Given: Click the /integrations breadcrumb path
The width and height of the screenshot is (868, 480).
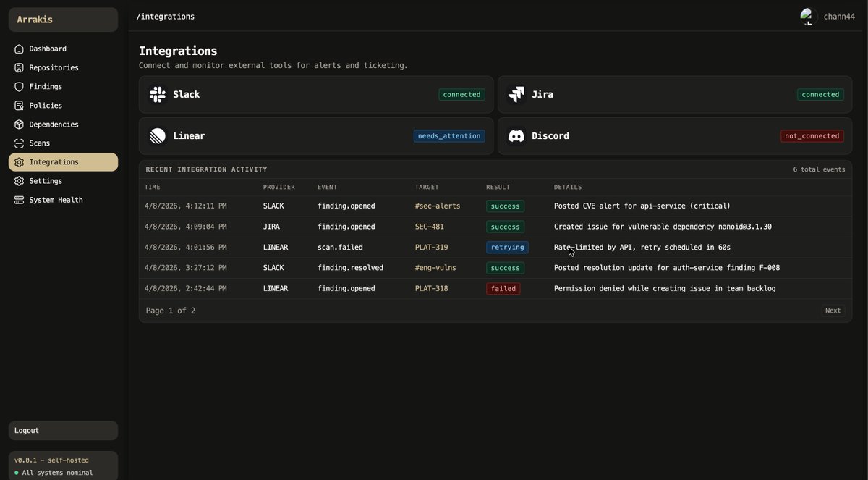Looking at the screenshot, I should click(x=166, y=17).
